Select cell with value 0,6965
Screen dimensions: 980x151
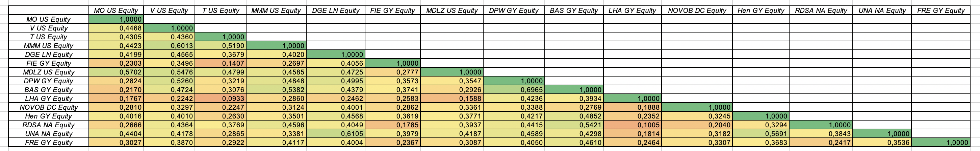[514, 90]
